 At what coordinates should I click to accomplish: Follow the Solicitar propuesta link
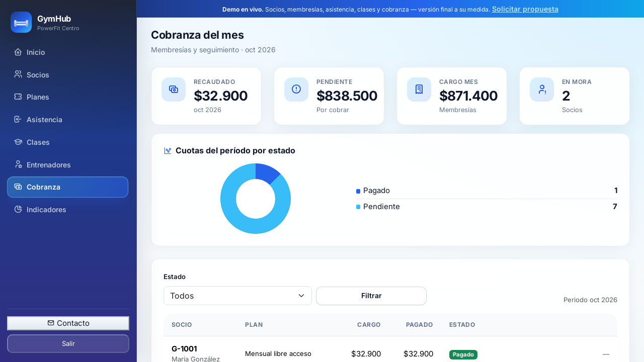point(525,9)
